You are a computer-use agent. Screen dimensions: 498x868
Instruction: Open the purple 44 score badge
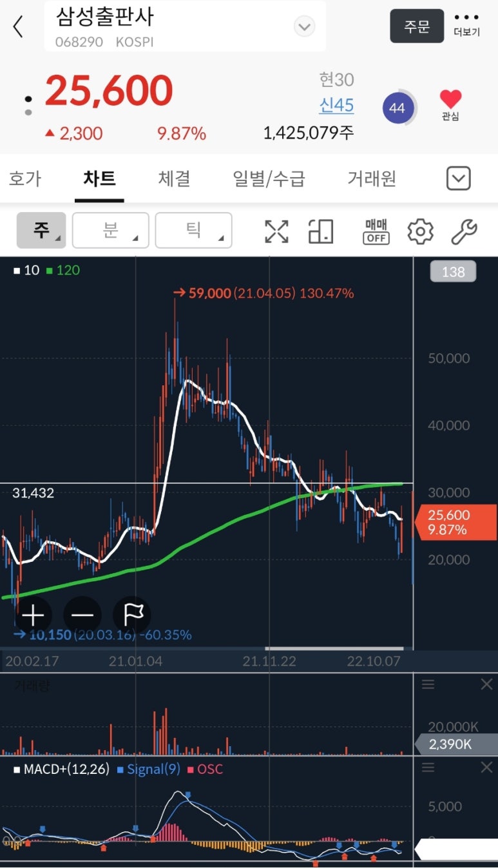[x=397, y=108]
